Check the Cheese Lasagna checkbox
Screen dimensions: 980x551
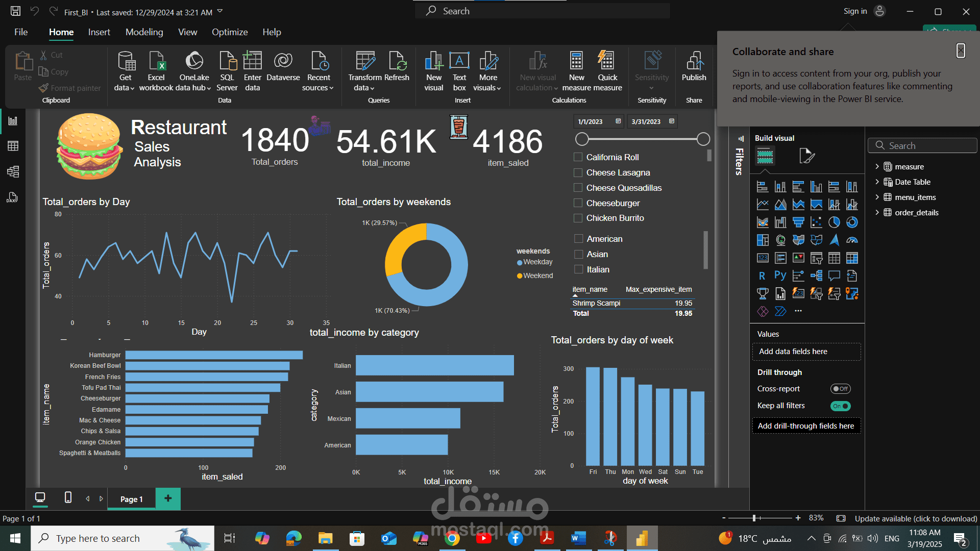[578, 172]
